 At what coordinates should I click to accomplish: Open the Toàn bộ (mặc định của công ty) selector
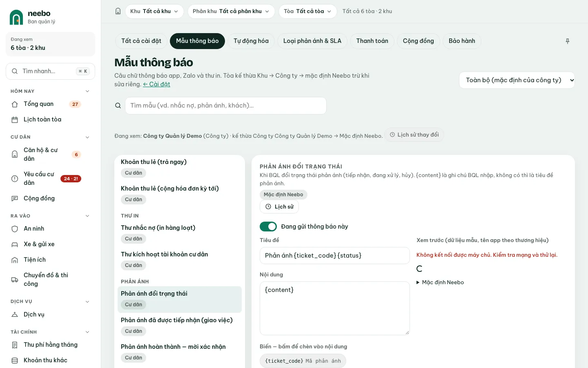tap(517, 80)
